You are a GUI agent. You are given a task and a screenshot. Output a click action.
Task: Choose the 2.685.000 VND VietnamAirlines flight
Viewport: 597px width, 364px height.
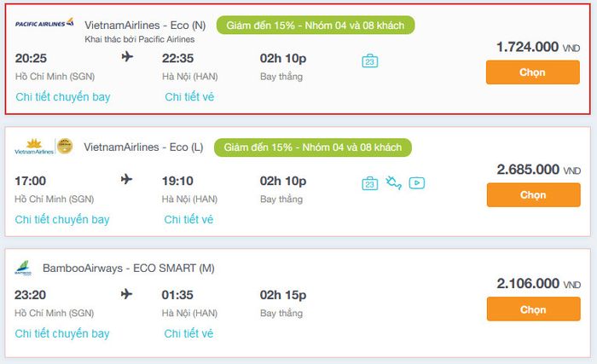click(x=532, y=194)
